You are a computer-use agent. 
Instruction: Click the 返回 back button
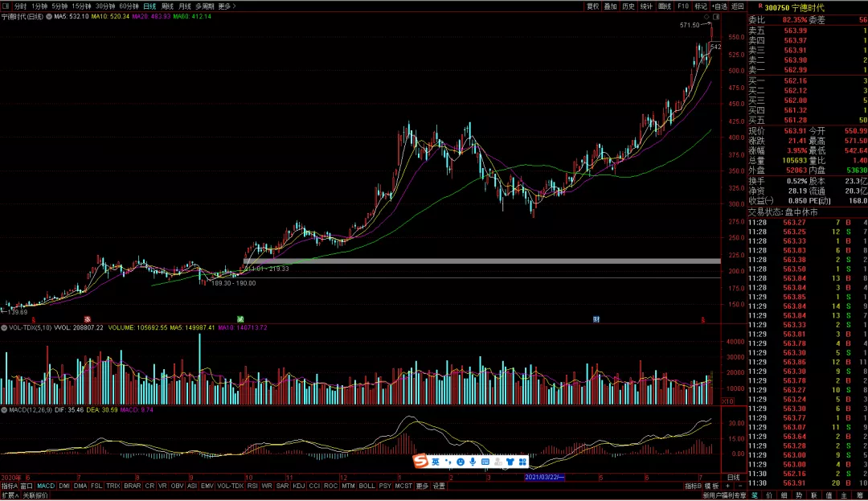(737, 6)
